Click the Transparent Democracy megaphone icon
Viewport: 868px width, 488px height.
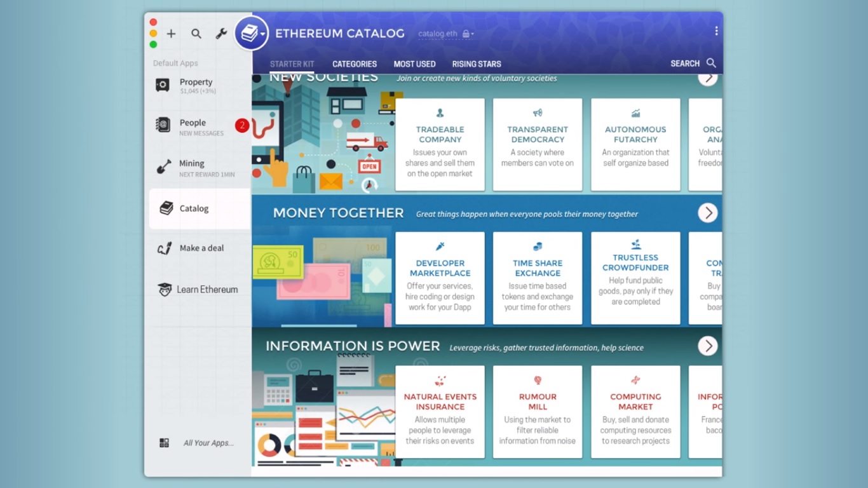point(538,113)
